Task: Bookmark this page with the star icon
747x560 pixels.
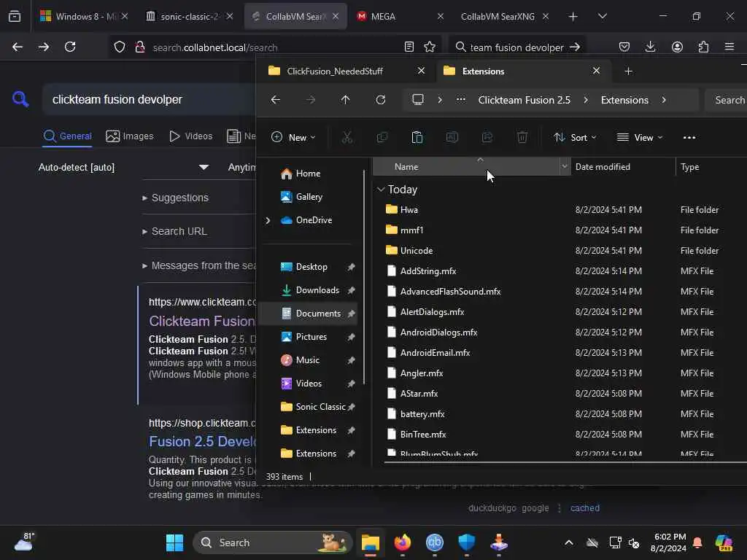Action: click(430, 47)
